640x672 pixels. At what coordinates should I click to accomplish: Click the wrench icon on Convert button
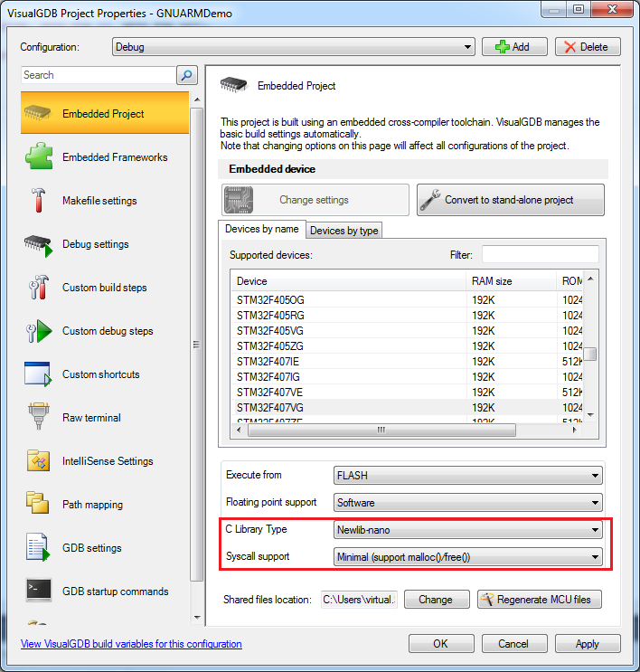click(x=430, y=200)
